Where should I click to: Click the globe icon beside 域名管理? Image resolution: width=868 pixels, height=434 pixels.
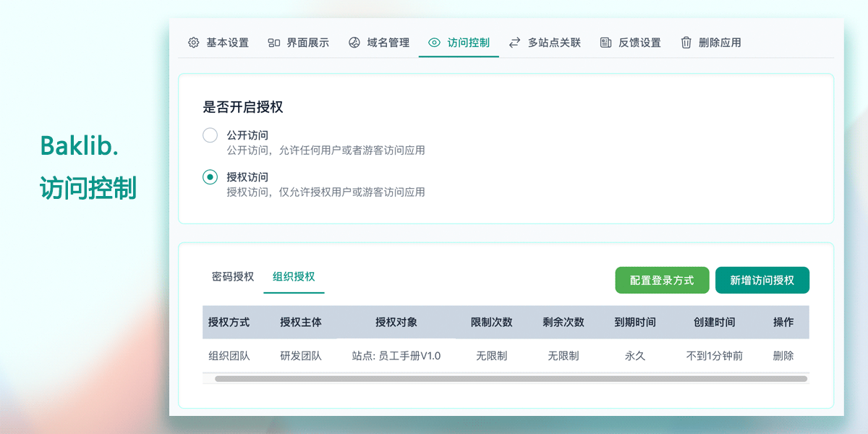(354, 43)
